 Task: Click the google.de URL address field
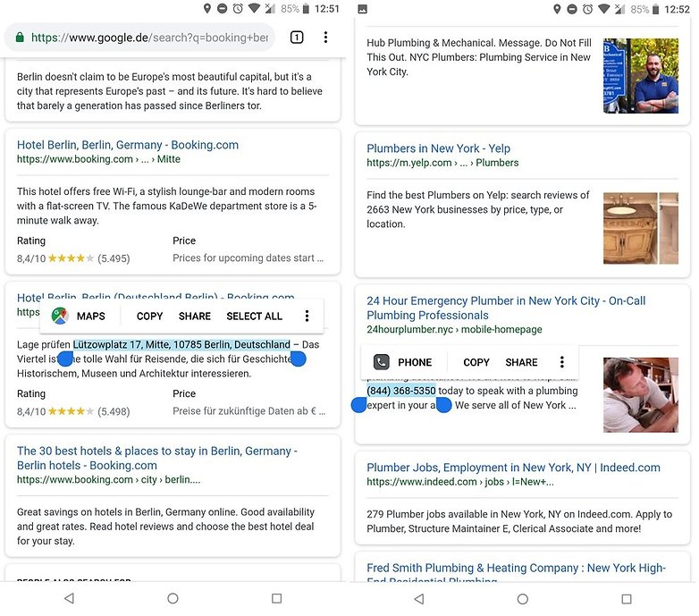pos(139,38)
